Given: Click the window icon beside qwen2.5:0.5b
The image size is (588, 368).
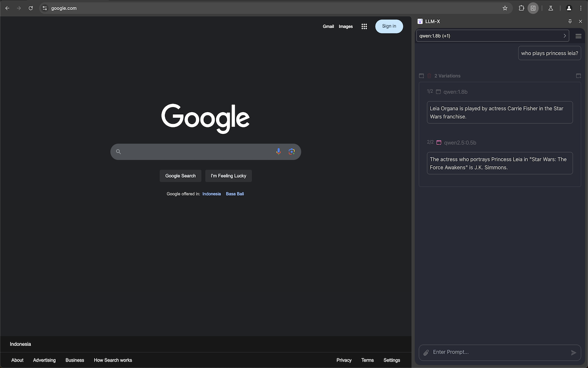Looking at the screenshot, I should pos(439,143).
